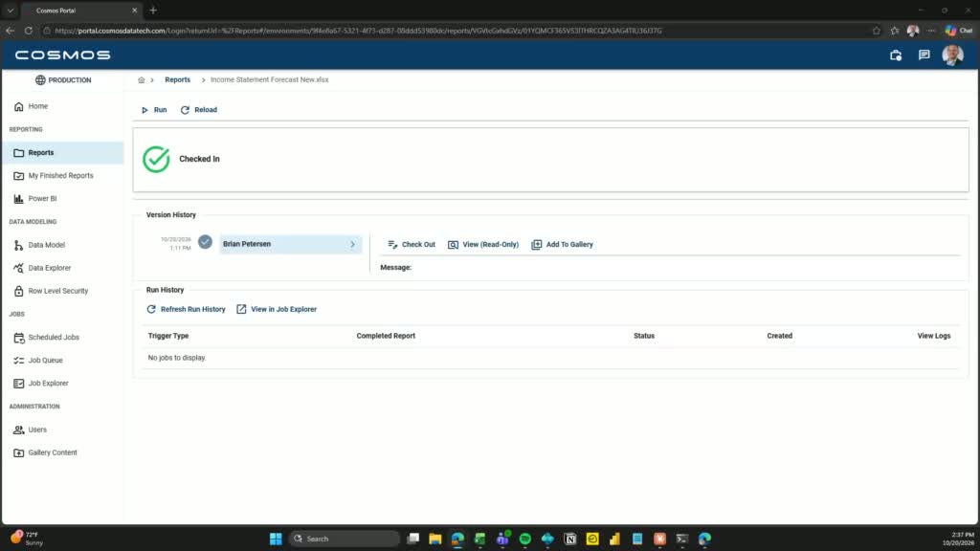
Task: Click the taskbar clock and date
Action: pos(959,539)
